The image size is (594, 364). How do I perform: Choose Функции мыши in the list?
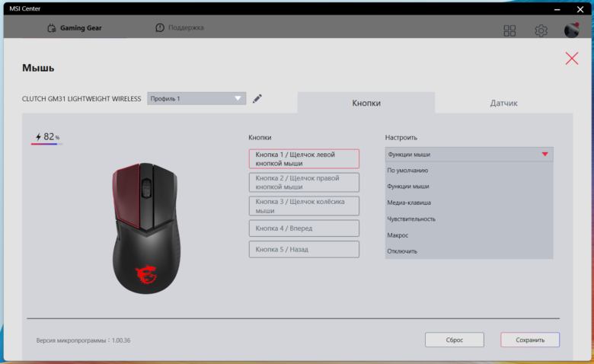point(469,187)
